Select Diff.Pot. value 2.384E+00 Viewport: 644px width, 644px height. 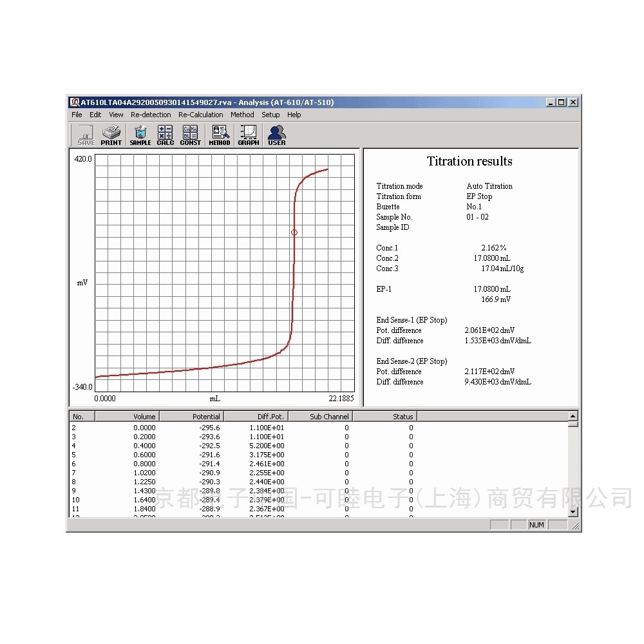pyautogui.click(x=267, y=491)
